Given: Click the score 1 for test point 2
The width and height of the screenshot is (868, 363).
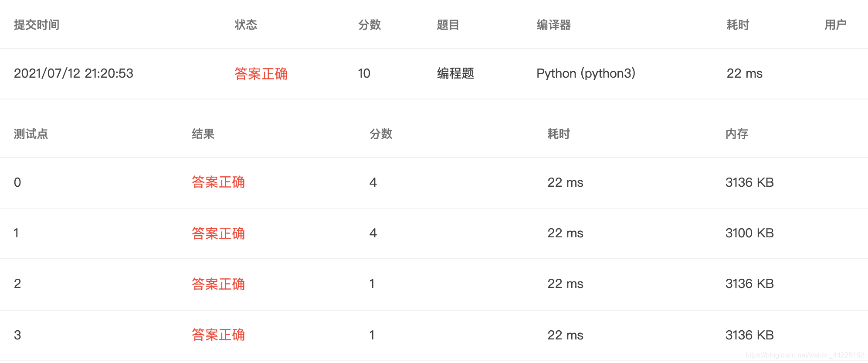Looking at the screenshot, I should [x=372, y=284].
